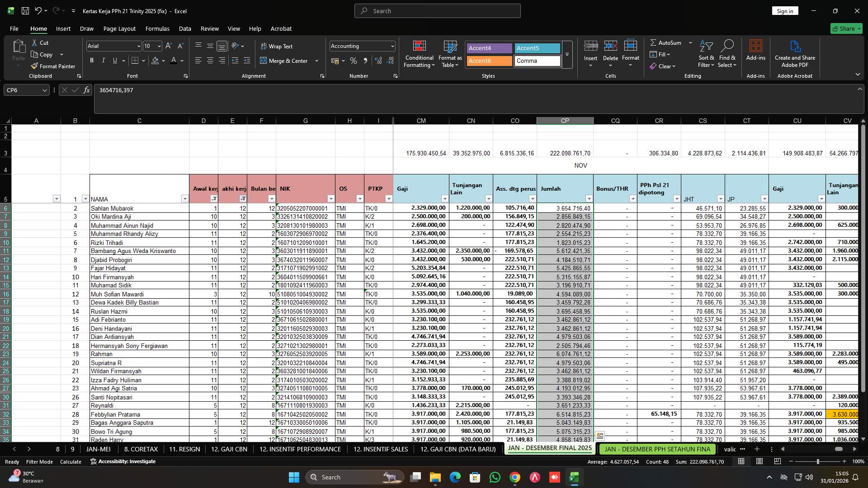Click the Format Painter tool

[x=53, y=66]
